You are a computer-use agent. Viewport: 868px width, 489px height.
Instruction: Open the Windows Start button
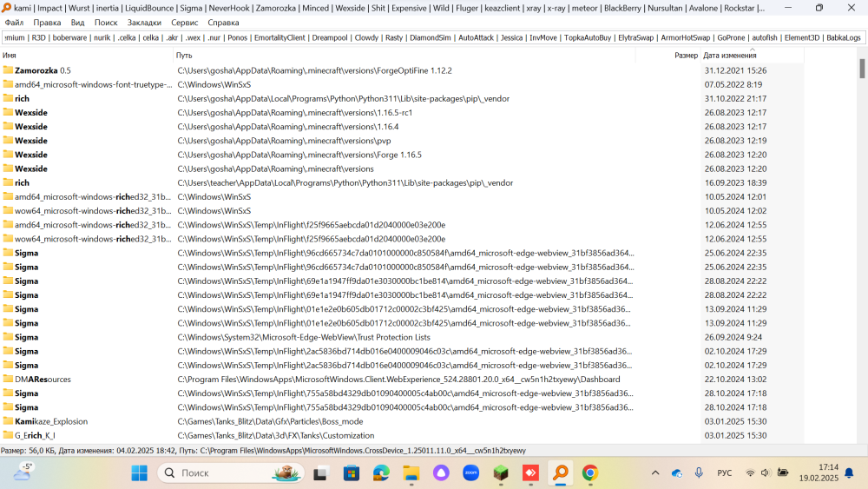pos(140,473)
